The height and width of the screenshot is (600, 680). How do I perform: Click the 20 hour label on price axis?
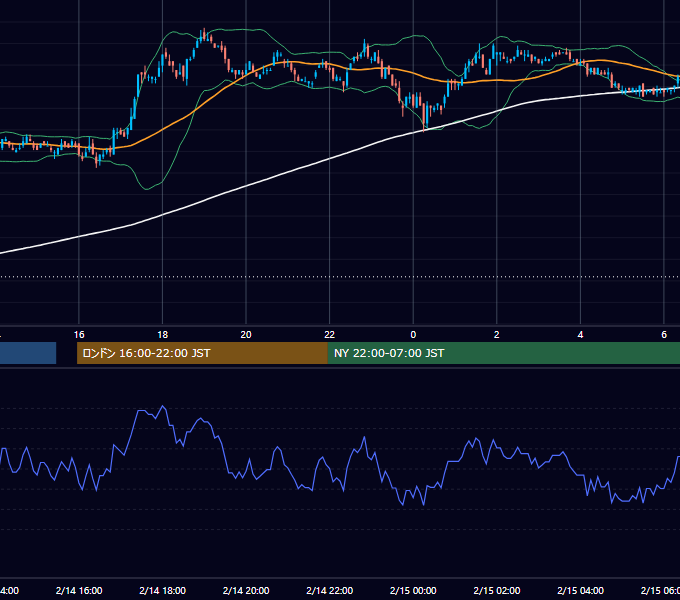[246, 334]
